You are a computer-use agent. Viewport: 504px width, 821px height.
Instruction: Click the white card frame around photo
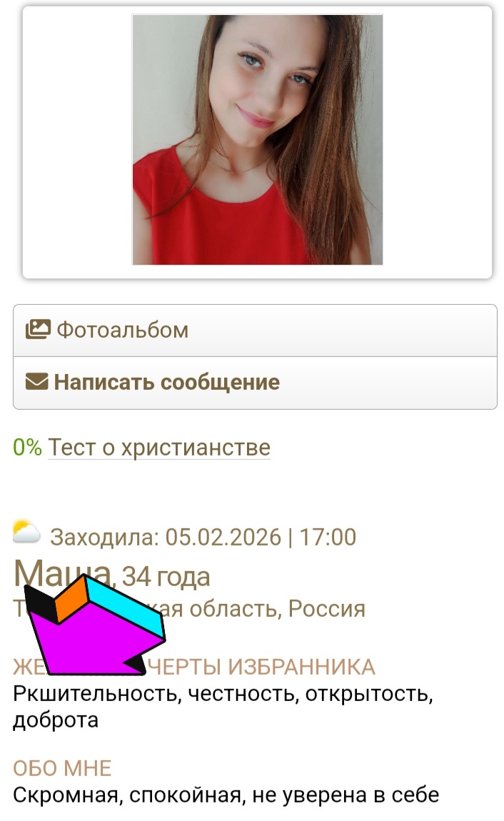coord(258,142)
